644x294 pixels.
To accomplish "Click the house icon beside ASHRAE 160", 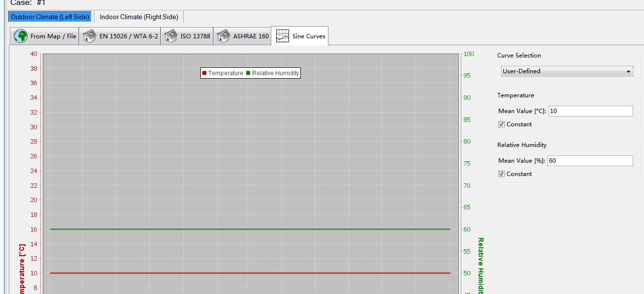I will tap(224, 36).
